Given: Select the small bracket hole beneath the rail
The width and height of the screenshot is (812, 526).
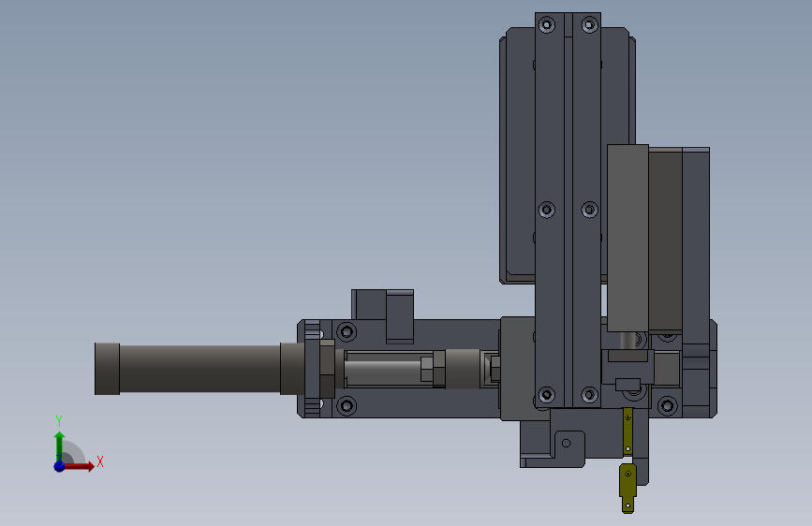Looking at the screenshot, I should (x=566, y=443).
